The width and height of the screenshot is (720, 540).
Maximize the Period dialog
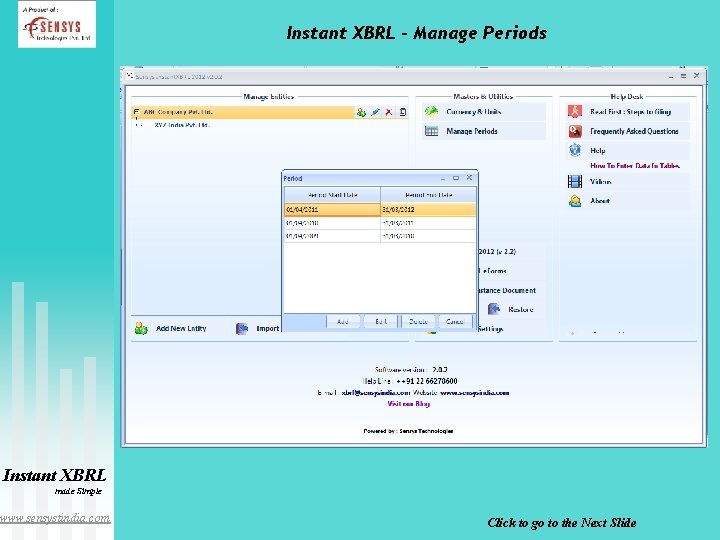pyautogui.click(x=456, y=178)
